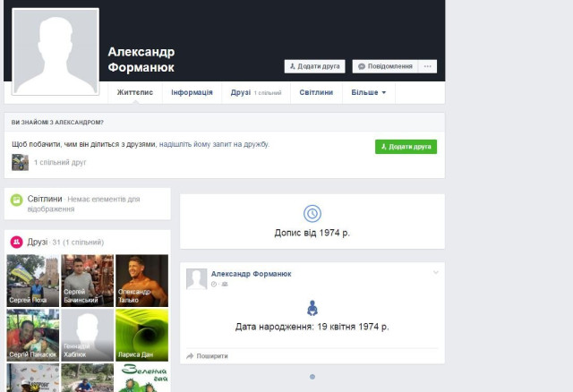Expand the post options chevron
Viewport: 573px width, 392px height.
(436, 272)
